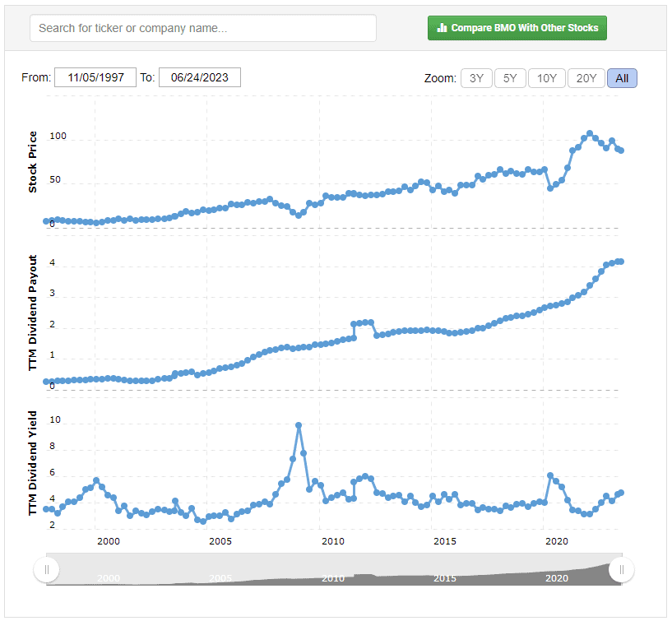The width and height of the screenshot is (672, 621).
Task: Click the 2020 label in the range navigator
Action: [557, 578]
